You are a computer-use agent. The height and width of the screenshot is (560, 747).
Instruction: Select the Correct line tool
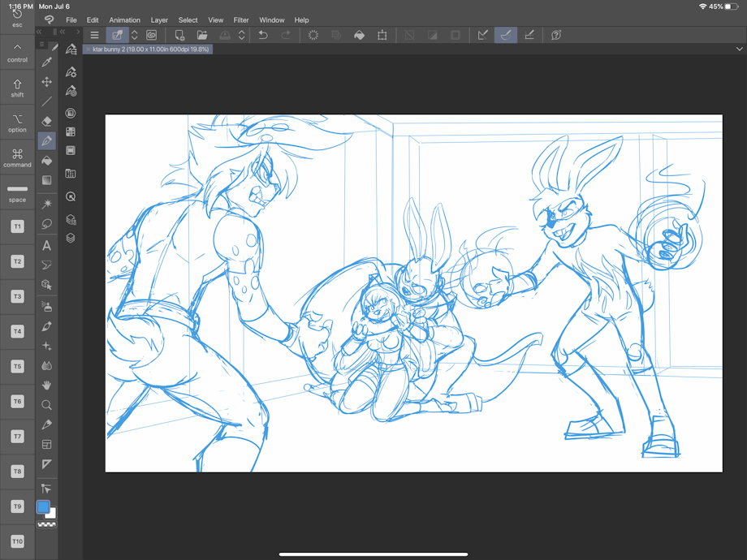(46, 489)
